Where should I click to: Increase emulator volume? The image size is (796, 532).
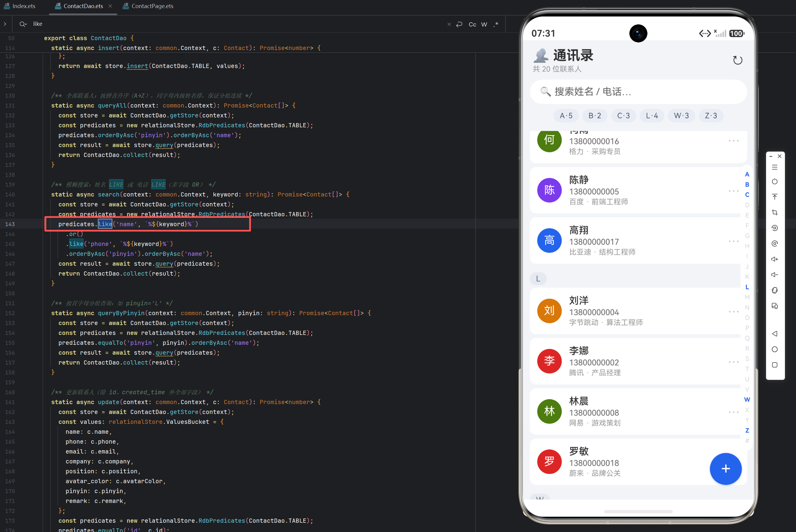[x=775, y=259]
